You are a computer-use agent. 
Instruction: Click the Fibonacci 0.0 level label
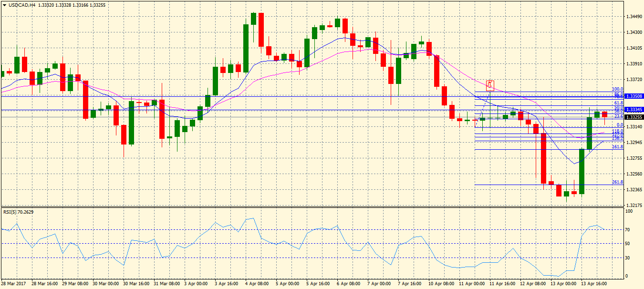tap(620, 125)
